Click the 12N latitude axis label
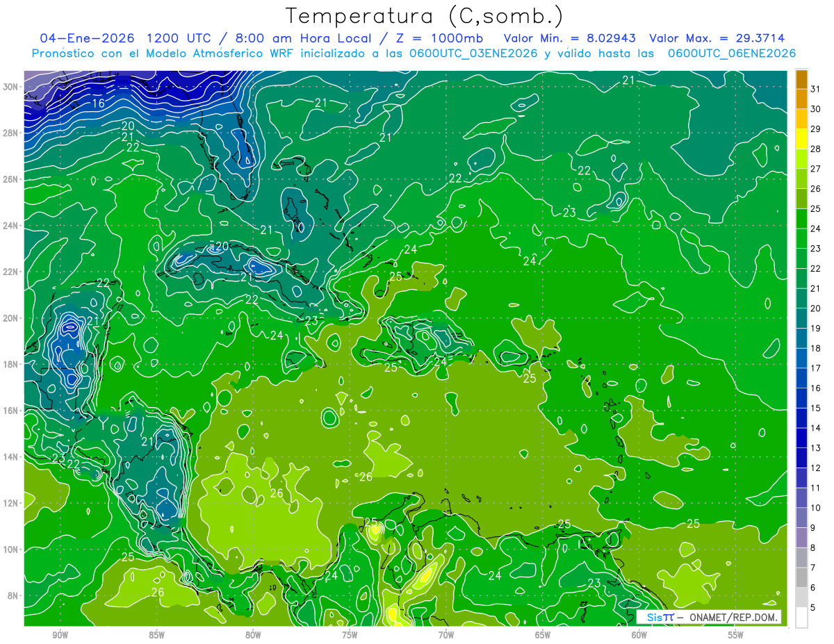Viewport: 834px width, 644px height. [12, 503]
